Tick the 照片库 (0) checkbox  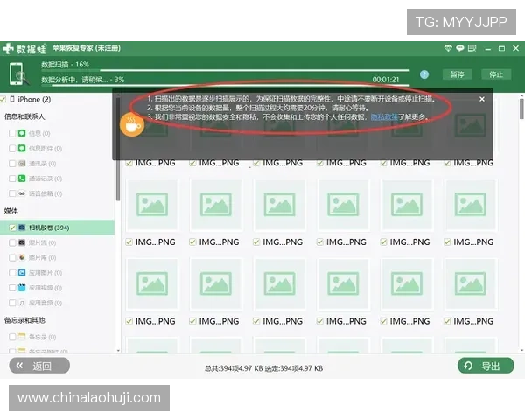12,257
